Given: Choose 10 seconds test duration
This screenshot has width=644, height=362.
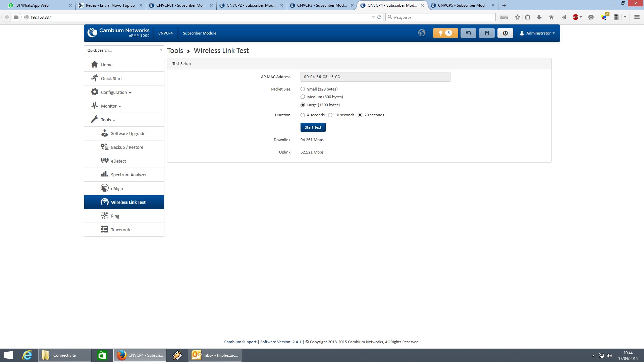Looking at the screenshot, I should coord(330,115).
